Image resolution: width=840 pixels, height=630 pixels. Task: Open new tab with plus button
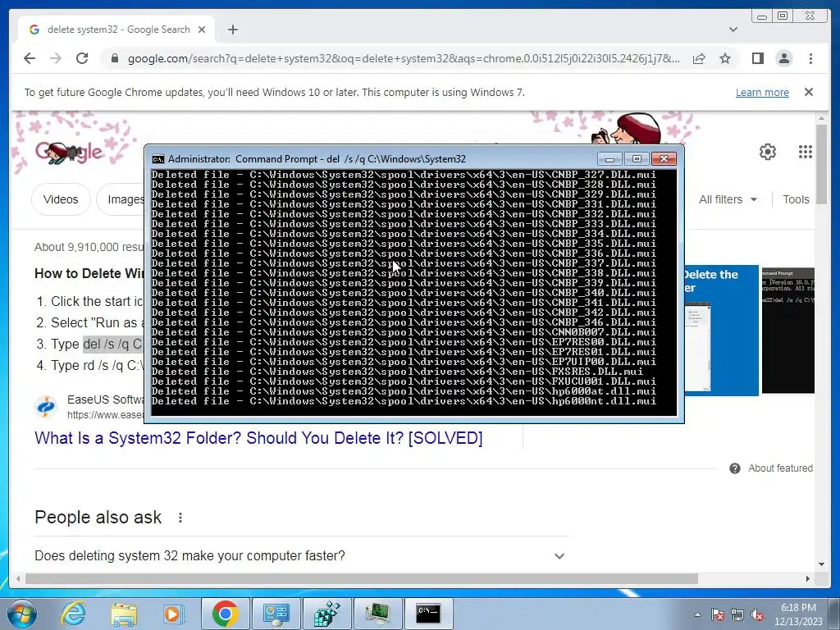(232, 30)
